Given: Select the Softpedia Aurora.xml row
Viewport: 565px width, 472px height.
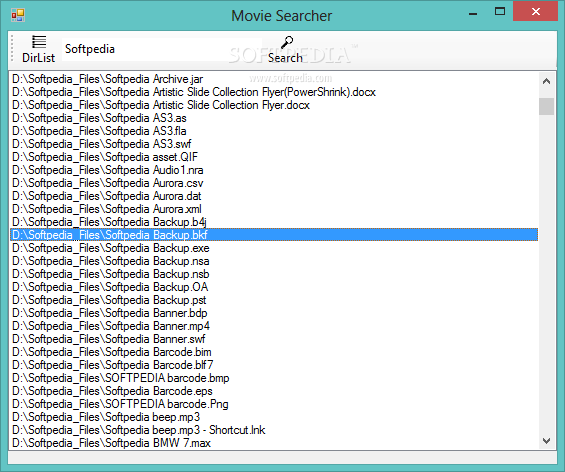Looking at the screenshot, I should coord(274,209).
